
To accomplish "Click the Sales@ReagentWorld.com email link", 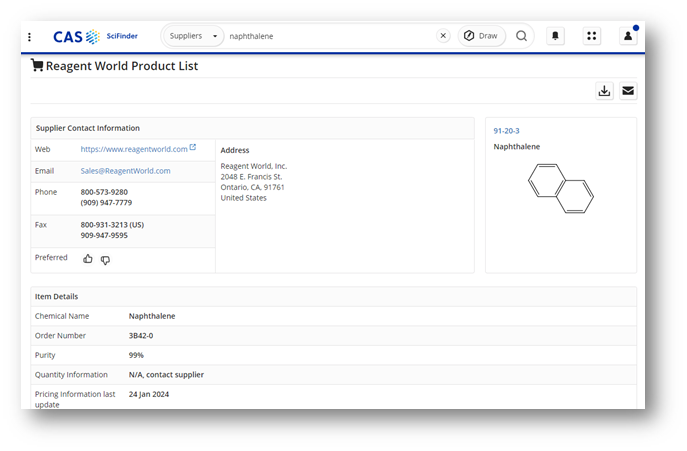I will coord(125,171).
